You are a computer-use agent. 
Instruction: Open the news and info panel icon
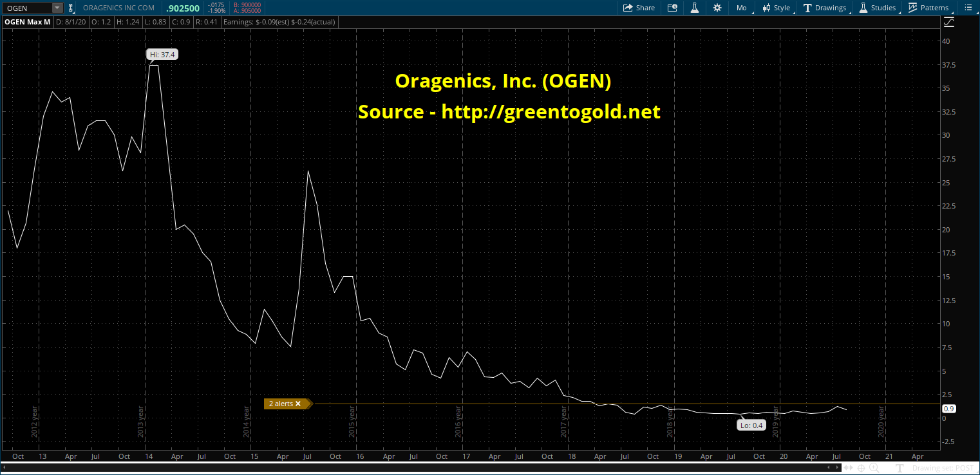click(x=672, y=8)
